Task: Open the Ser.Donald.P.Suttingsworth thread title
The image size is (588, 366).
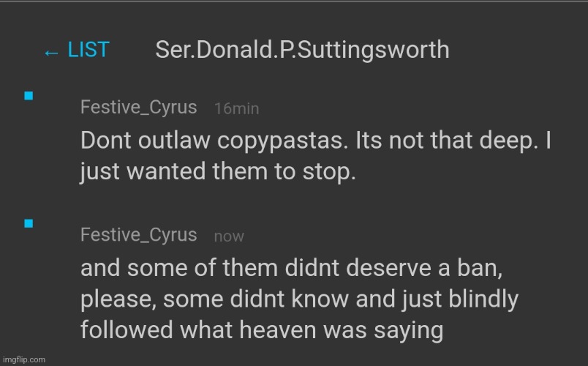Action: 302,50
